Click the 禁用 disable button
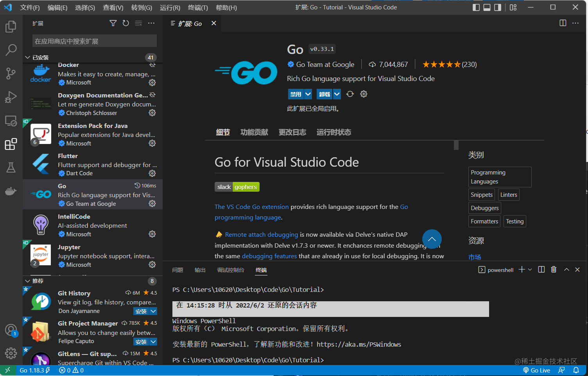 296,94
